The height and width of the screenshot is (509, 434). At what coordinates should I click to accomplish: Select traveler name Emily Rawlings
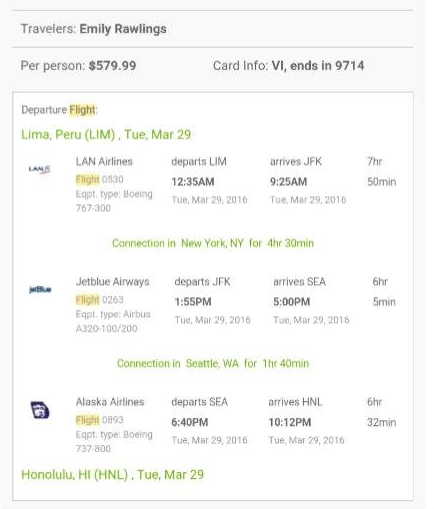click(x=123, y=29)
